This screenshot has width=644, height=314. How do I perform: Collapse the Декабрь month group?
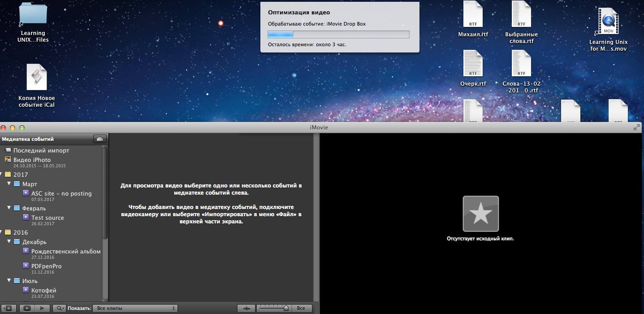point(9,242)
